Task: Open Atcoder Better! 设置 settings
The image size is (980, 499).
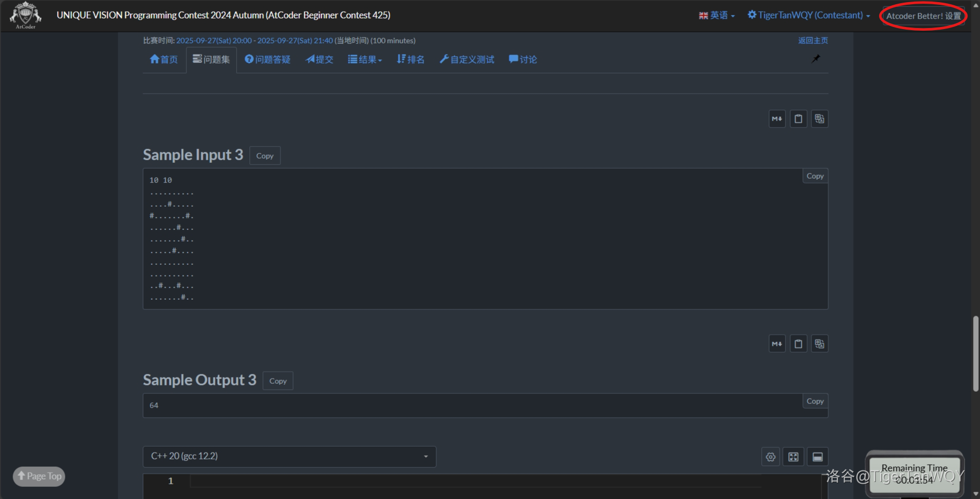Action: [x=923, y=16]
